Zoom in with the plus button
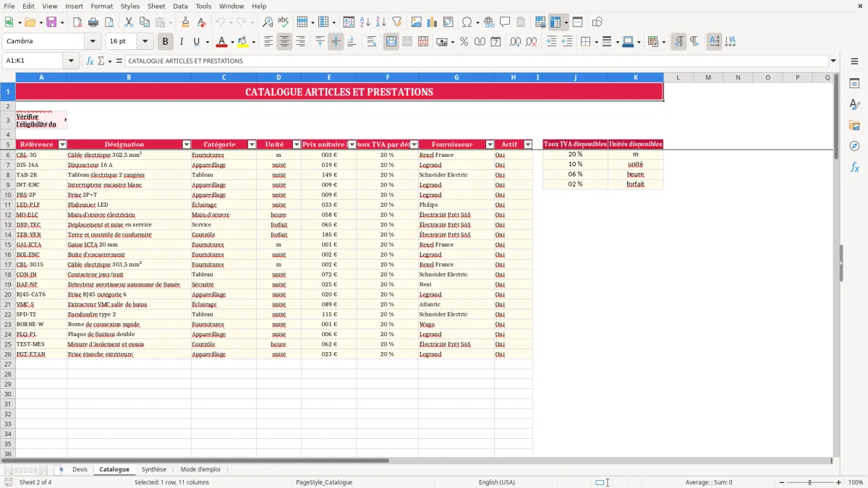This screenshot has height=488, width=868. click(x=838, y=482)
